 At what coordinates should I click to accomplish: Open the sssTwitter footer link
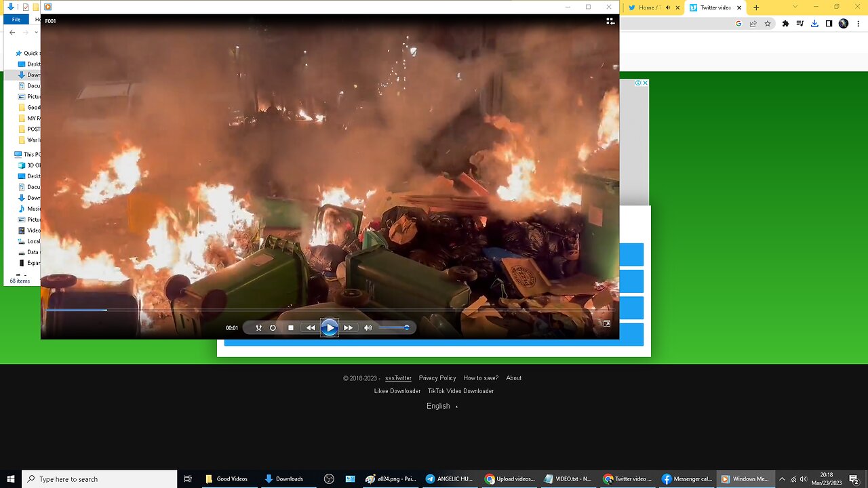click(398, 378)
